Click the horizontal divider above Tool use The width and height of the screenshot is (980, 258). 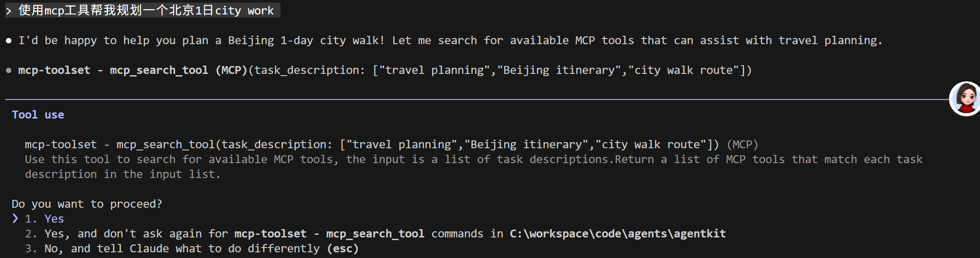[x=437, y=99]
